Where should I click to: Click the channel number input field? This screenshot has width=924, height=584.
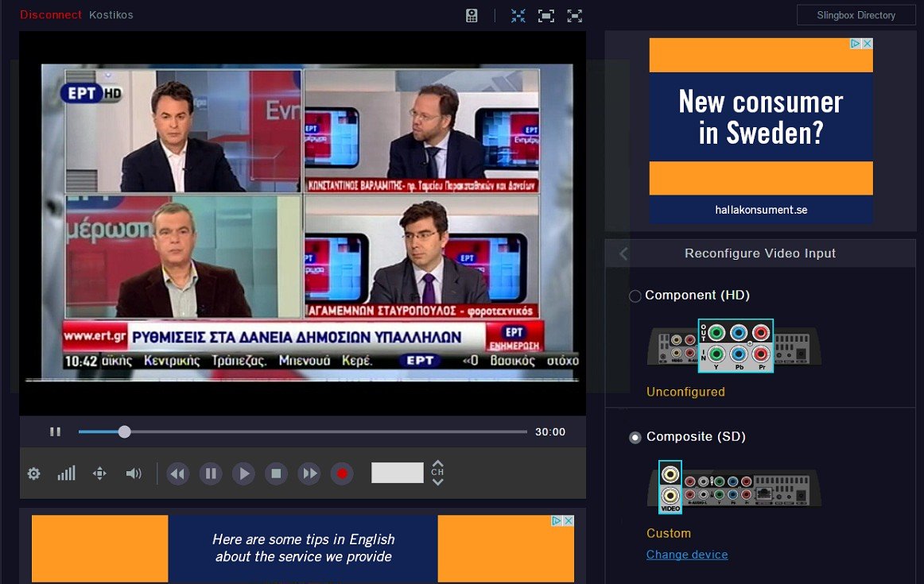coord(397,473)
